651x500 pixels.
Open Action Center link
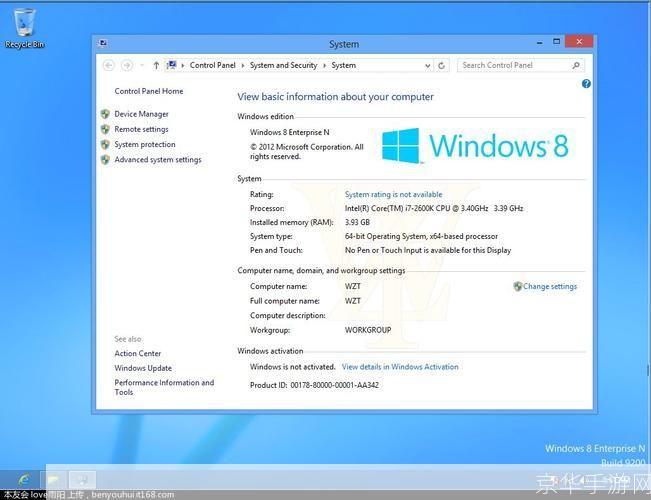[138, 353]
